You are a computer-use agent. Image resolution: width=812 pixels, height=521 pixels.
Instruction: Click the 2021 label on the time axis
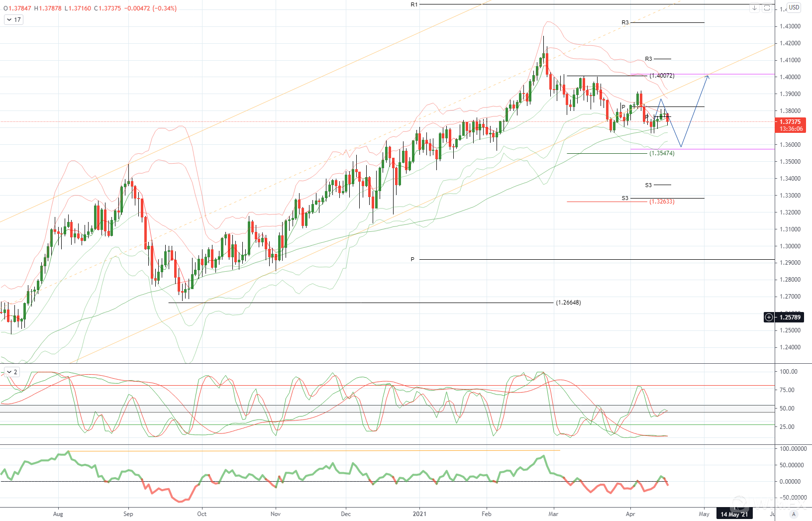[x=419, y=514]
